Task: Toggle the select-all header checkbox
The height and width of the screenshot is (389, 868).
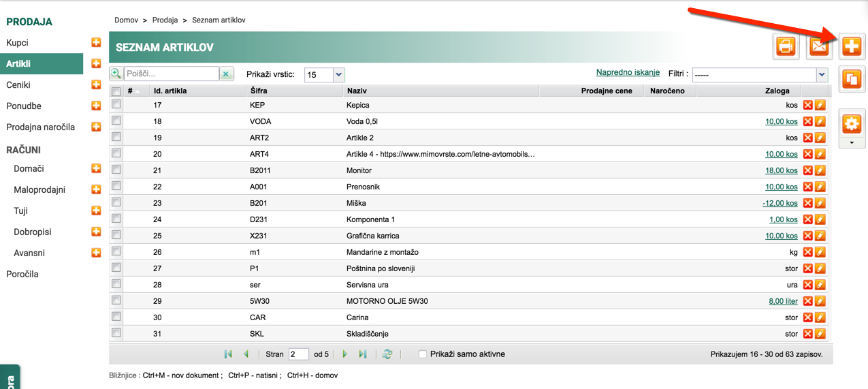Action: pyautogui.click(x=116, y=91)
